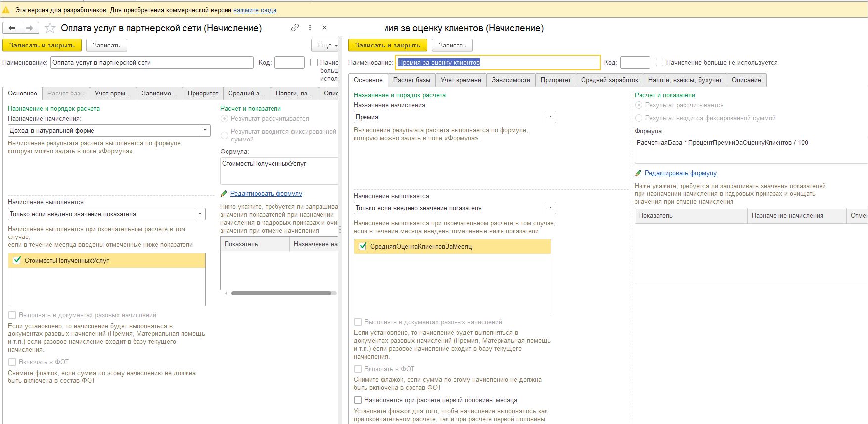Image resolution: width=868 pixels, height=424 pixels.
Task: Switch to Учет времени tab in right form
Action: [460, 80]
